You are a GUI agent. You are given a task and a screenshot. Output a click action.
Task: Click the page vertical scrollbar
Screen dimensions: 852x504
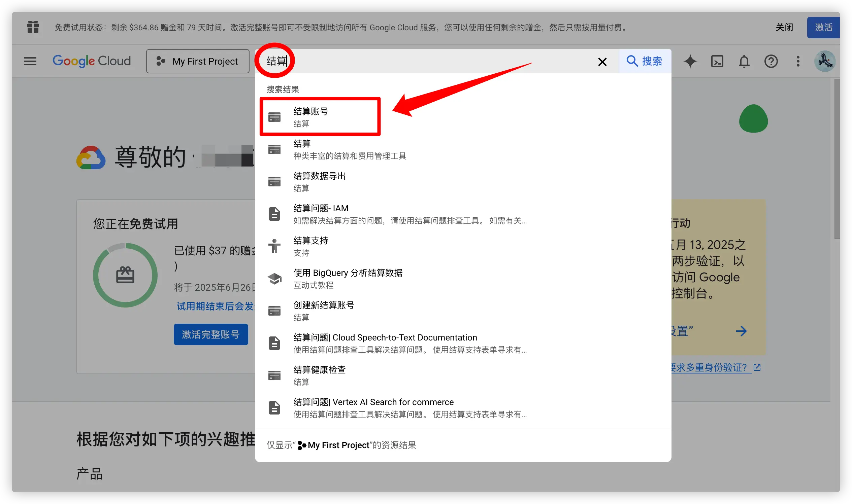pos(837,159)
